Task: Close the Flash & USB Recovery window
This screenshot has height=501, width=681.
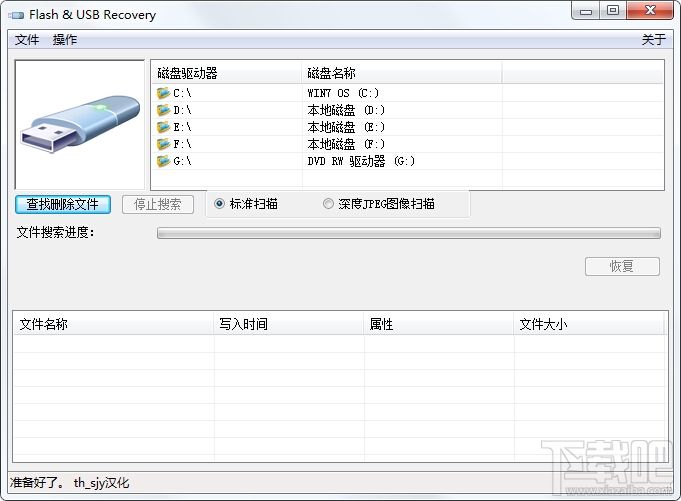Action: click(650, 10)
